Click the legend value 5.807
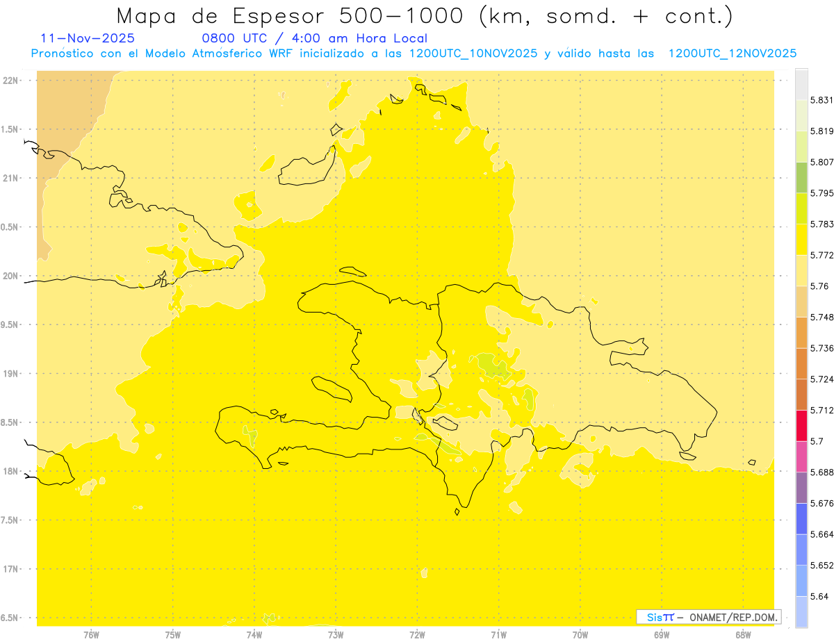The width and height of the screenshot is (834, 644). 821,162
